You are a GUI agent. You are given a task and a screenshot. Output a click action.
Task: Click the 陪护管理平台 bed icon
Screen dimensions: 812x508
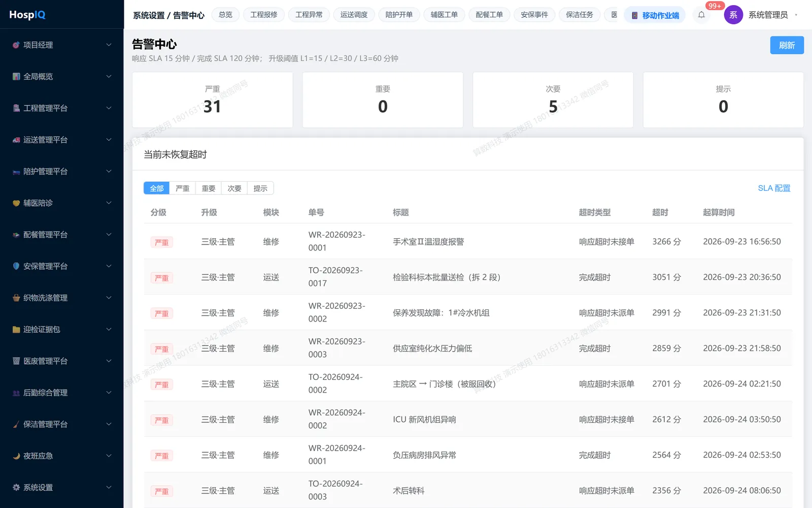pyautogui.click(x=16, y=172)
